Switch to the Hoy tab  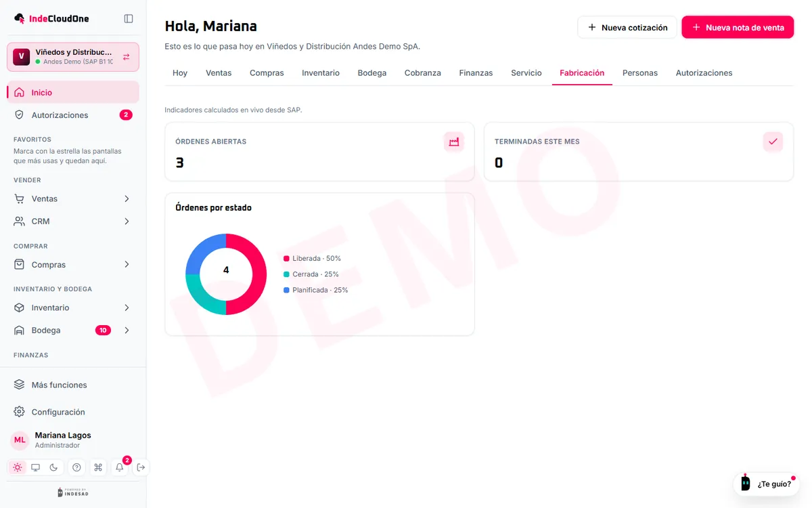180,72
